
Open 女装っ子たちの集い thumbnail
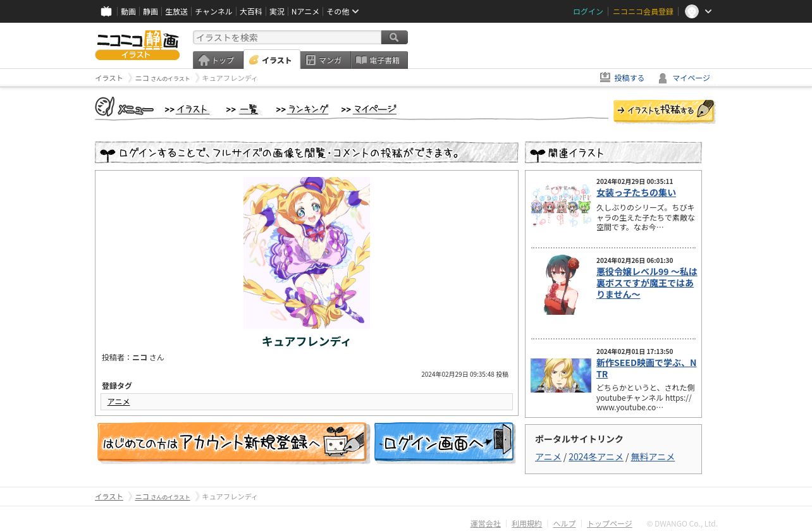(x=561, y=205)
